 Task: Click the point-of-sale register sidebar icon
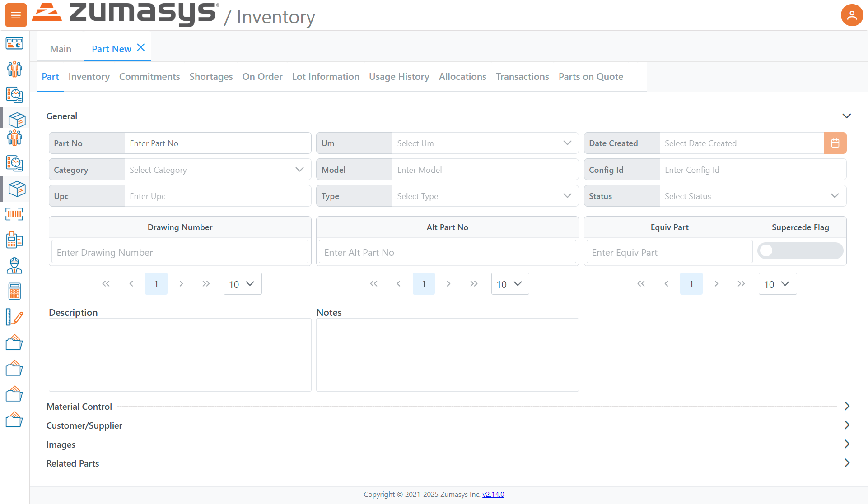pos(14,240)
